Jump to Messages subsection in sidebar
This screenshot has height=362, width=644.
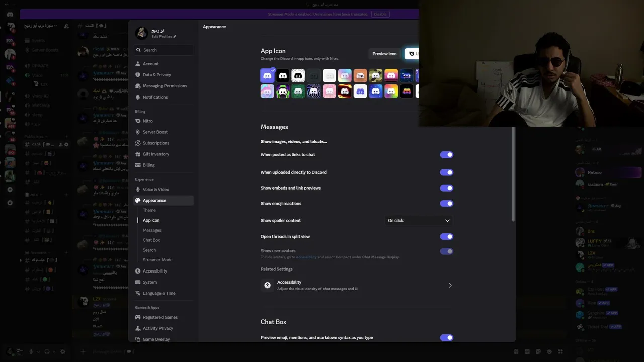(x=152, y=230)
